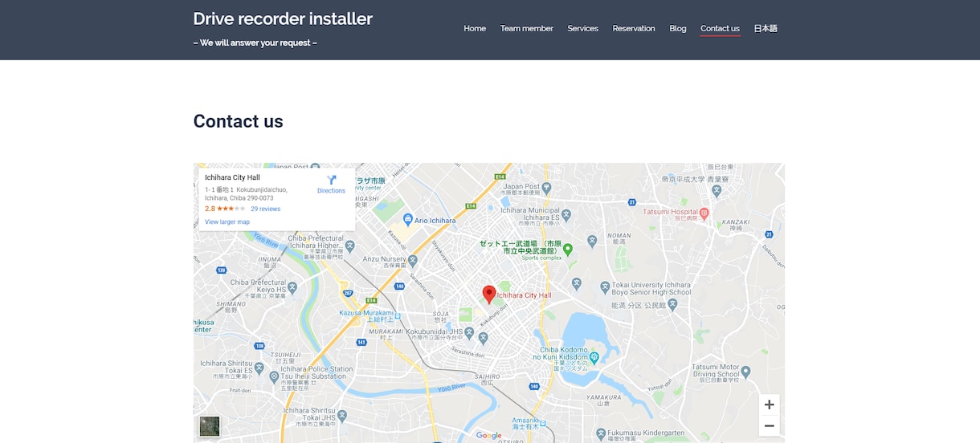
Task: Switch site language to 日本語
Action: (x=766, y=28)
